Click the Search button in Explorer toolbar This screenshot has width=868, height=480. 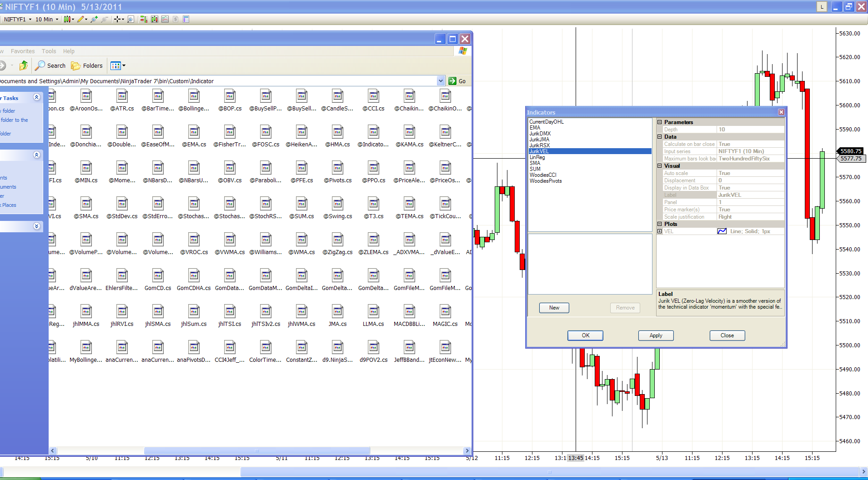[x=50, y=65]
